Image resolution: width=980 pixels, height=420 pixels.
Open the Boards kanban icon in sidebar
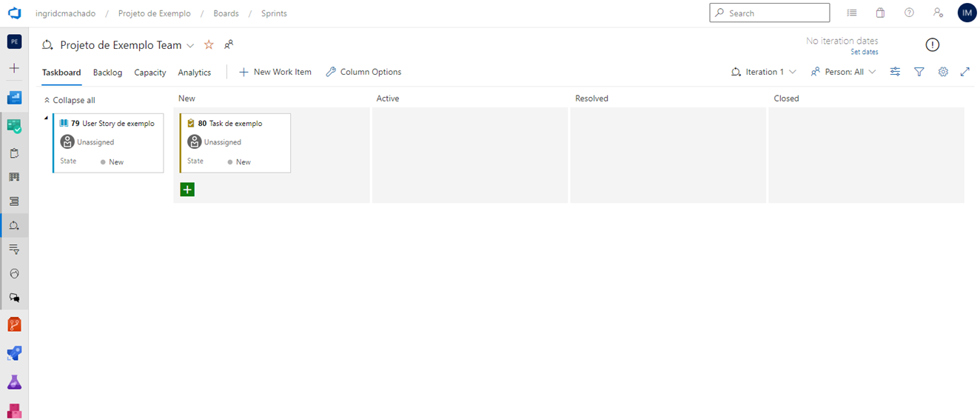(14, 177)
